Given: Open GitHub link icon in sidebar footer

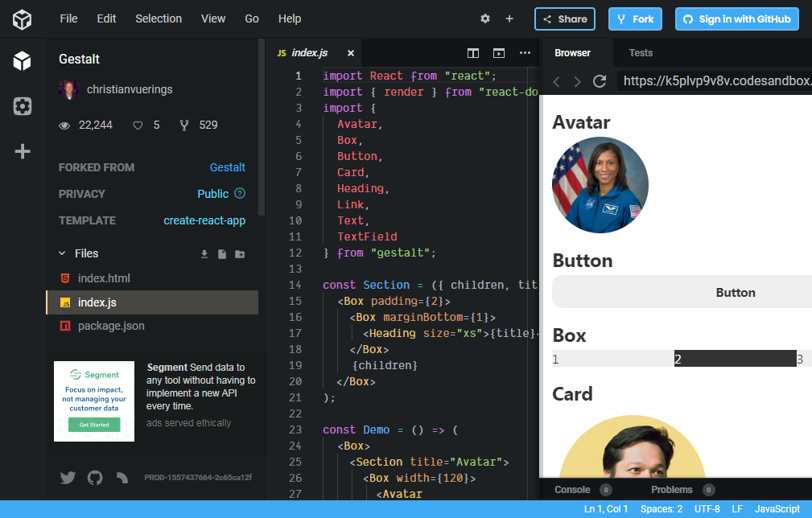Looking at the screenshot, I should click(x=95, y=477).
